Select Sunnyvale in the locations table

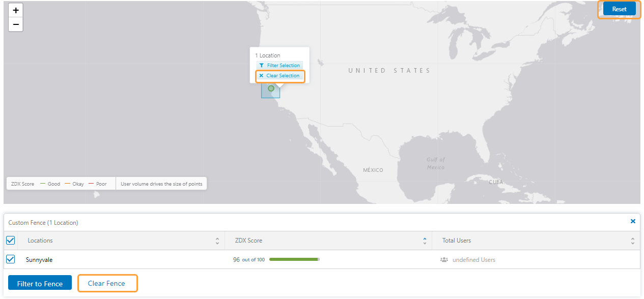click(39, 259)
